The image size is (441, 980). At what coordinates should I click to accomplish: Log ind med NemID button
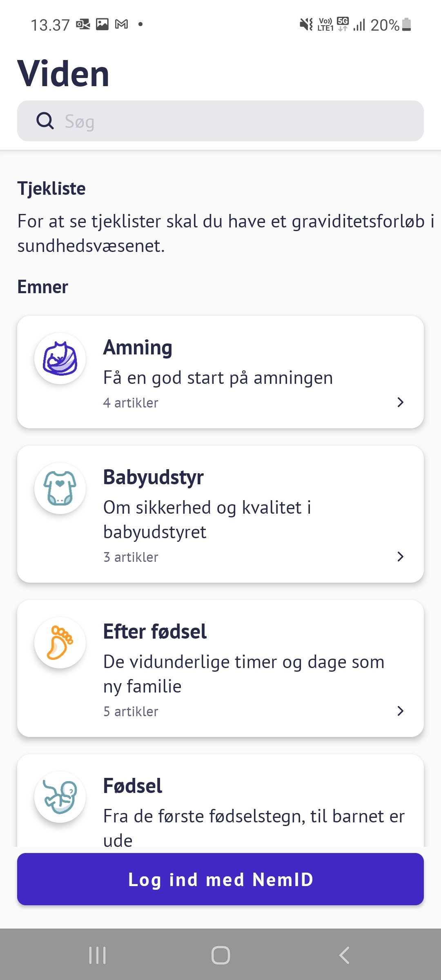[220, 879]
